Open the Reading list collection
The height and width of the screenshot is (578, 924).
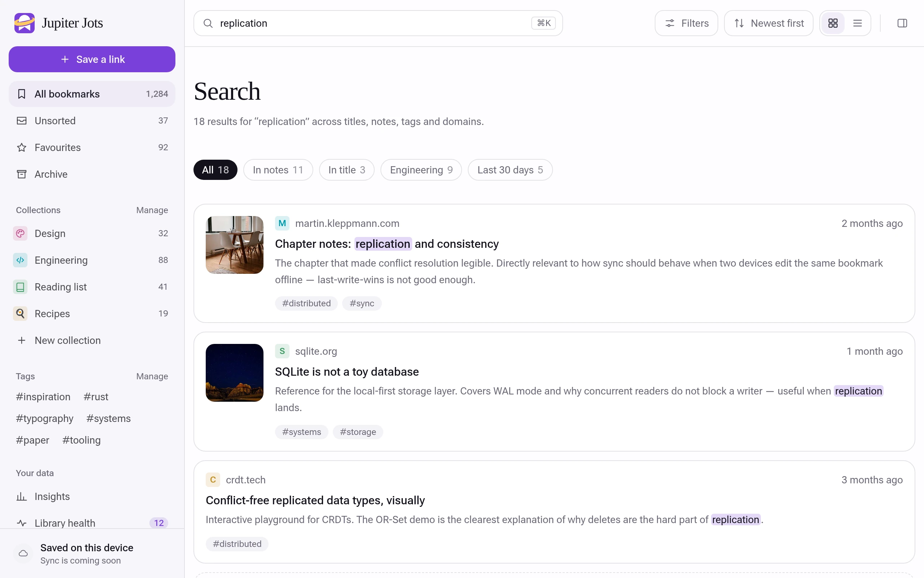(92, 287)
